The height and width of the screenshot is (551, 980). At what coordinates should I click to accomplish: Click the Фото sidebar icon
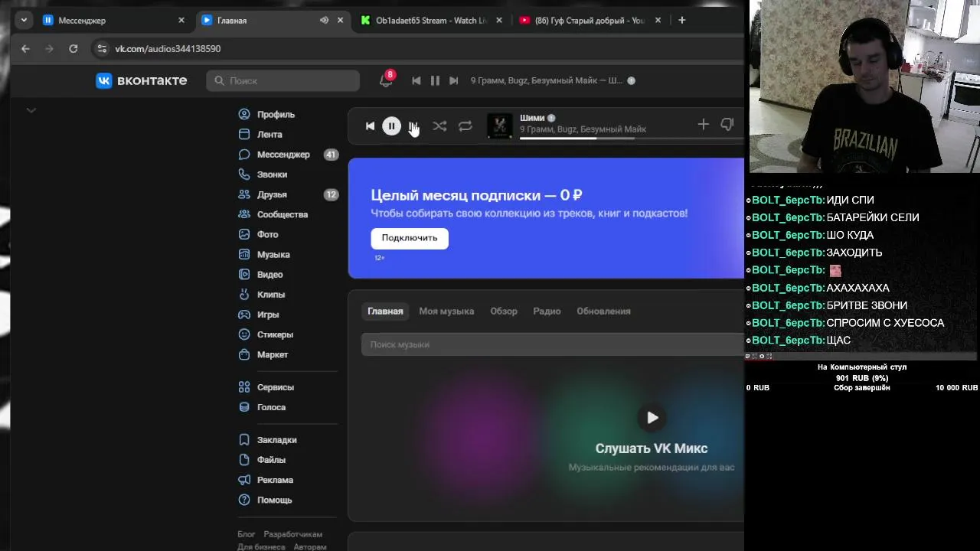[244, 234]
